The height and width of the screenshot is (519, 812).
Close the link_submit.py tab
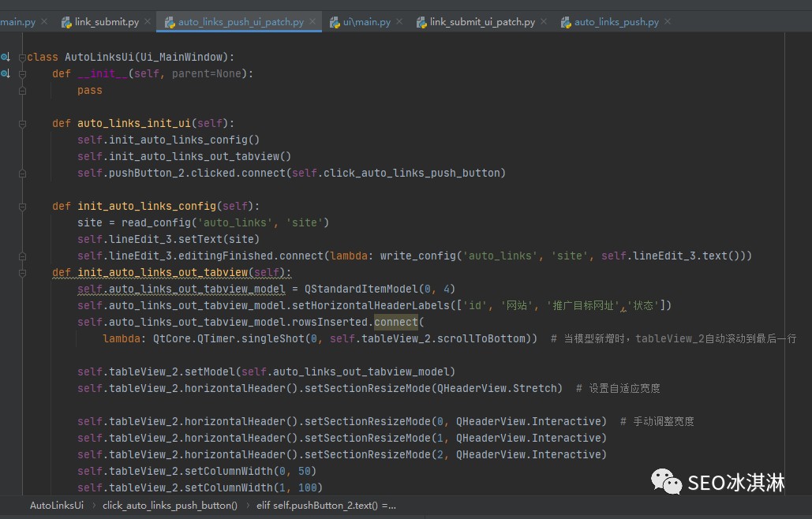coord(148,22)
